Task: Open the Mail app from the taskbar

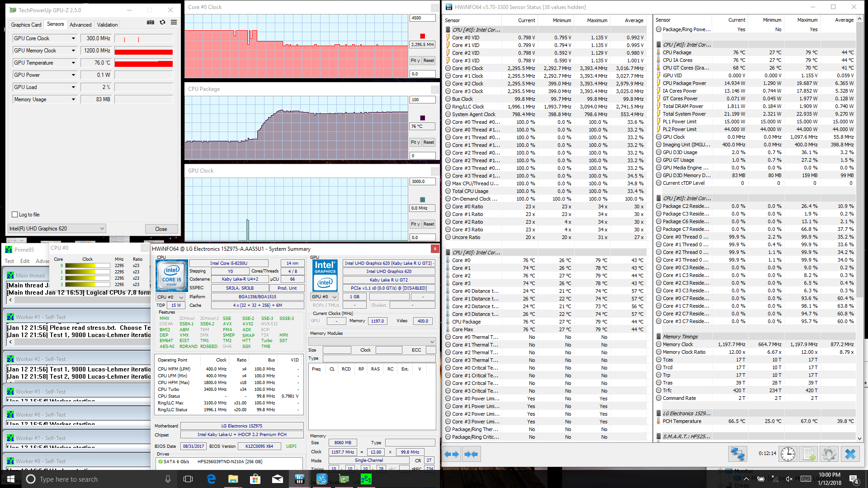Action: tap(277, 479)
